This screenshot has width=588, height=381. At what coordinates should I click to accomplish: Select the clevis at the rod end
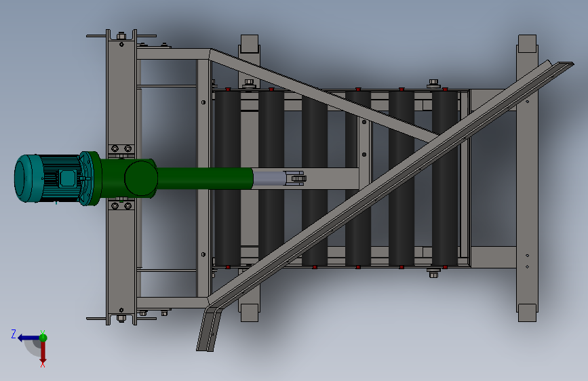coord(296,178)
